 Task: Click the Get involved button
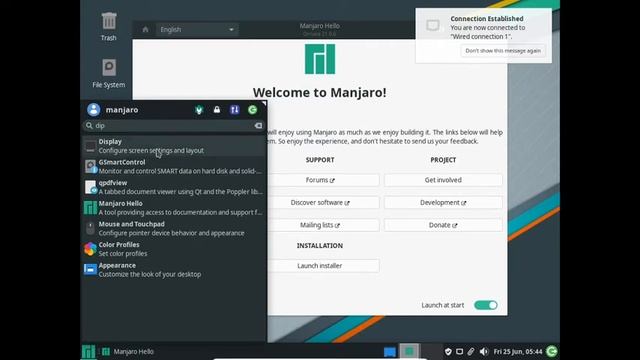[443, 180]
